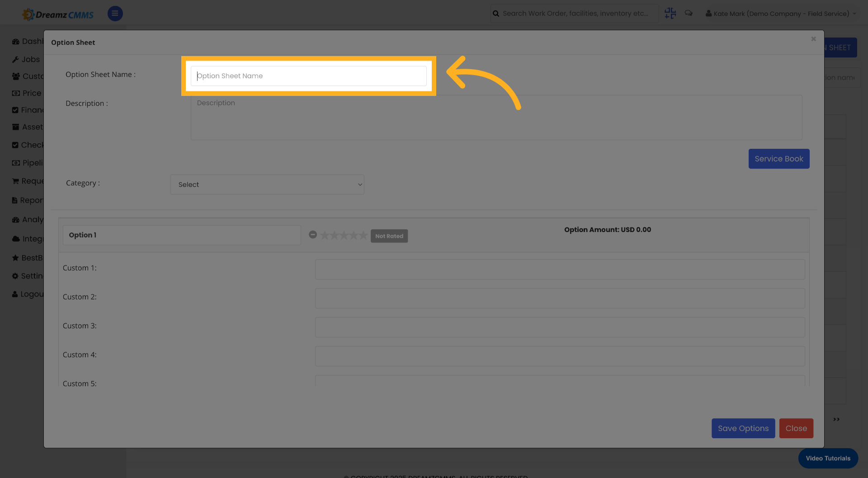Select the Jobs wrench icon in sidebar
The image size is (868, 478).
click(15, 59)
